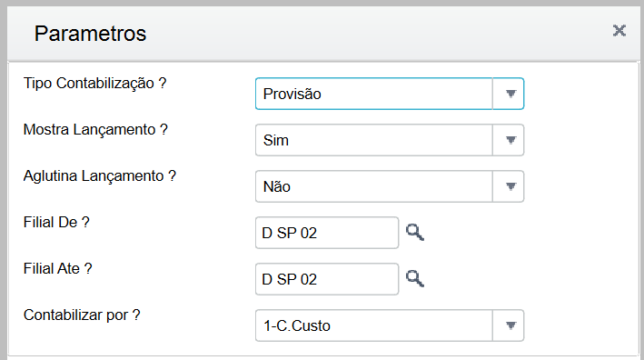Click the Mostra Lançamento label
The image size is (644, 360).
(x=95, y=130)
